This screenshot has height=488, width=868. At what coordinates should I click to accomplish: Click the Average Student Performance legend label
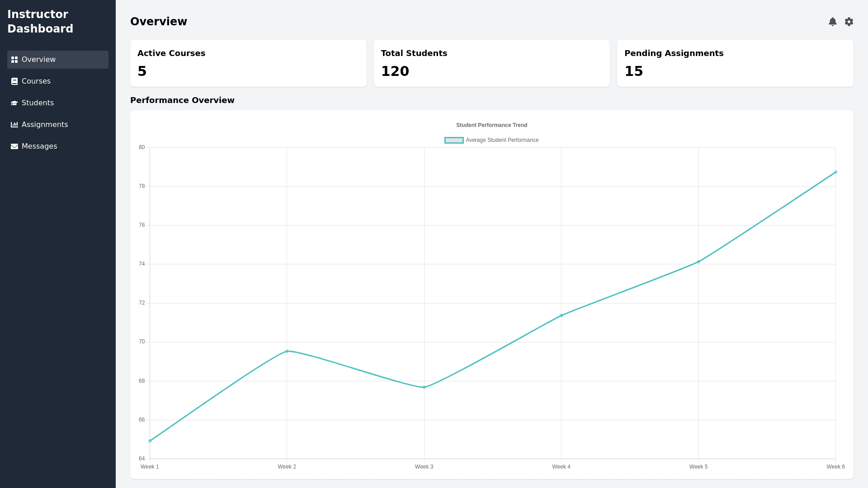502,140
